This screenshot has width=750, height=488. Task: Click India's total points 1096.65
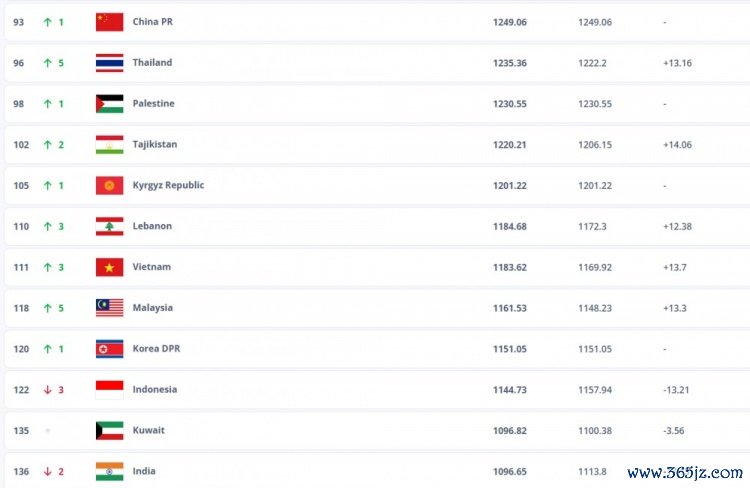pos(511,471)
